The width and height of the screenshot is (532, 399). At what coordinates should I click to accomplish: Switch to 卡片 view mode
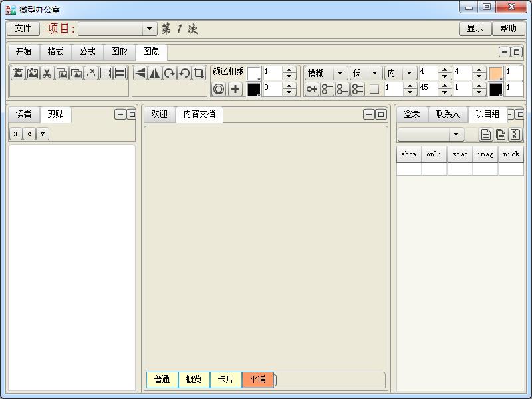(226, 380)
